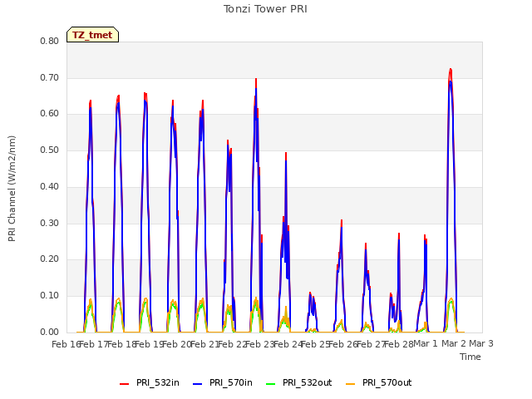Select the PRI_532out legend entry
The height and width of the screenshot is (399, 532).
[x=299, y=382]
